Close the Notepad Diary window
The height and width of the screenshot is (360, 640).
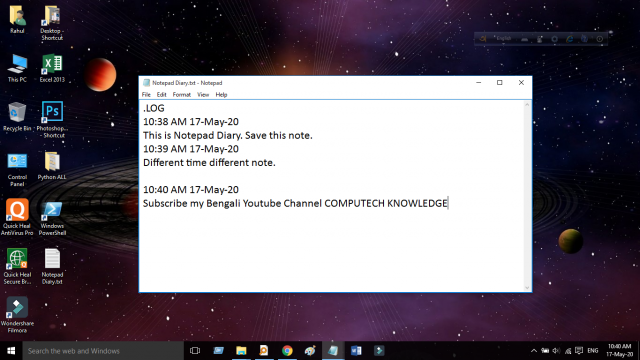pyautogui.click(x=521, y=83)
